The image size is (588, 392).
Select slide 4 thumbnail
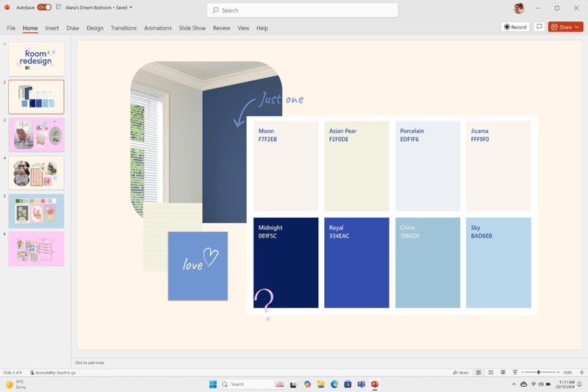point(36,173)
